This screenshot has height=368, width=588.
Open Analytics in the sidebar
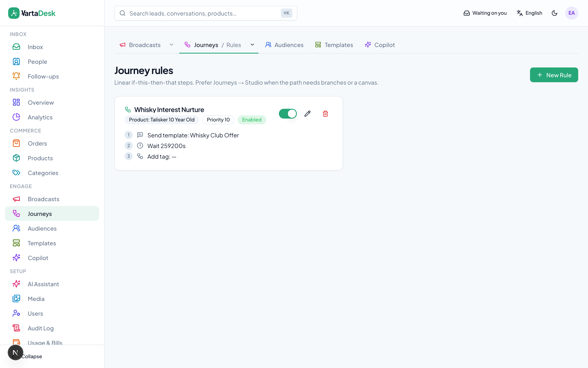click(52, 117)
